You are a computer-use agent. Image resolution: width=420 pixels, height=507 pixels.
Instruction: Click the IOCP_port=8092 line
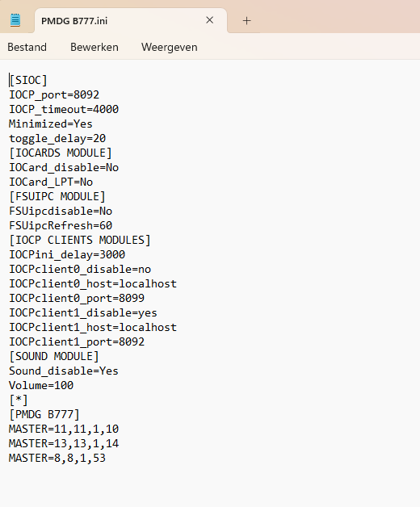click(54, 94)
